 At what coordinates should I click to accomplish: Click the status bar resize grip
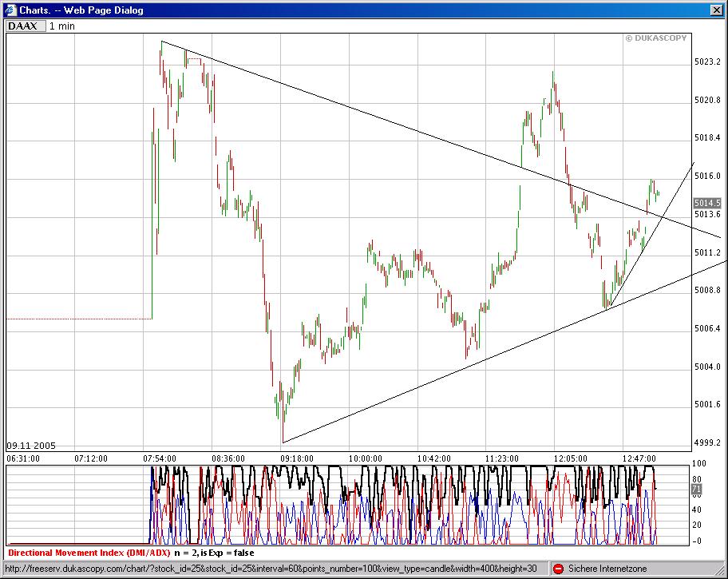pos(718,569)
